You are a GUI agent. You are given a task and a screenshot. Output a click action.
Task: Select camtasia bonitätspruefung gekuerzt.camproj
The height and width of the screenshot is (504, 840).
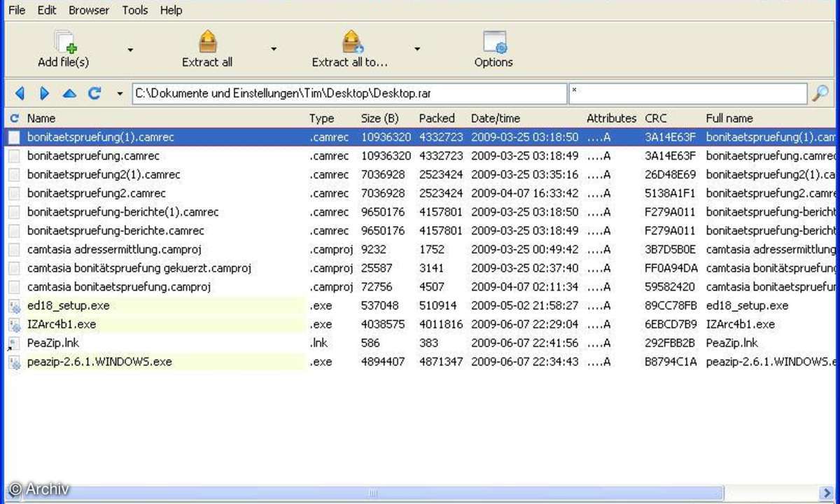139,268
